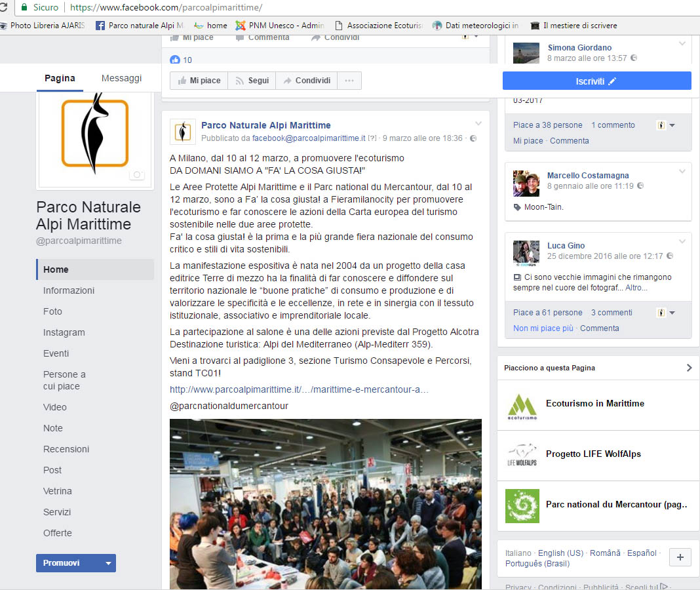The image size is (700, 590).
Task: Expand the chevron on Marcello Costamagna's post
Action: coord(682,171)
